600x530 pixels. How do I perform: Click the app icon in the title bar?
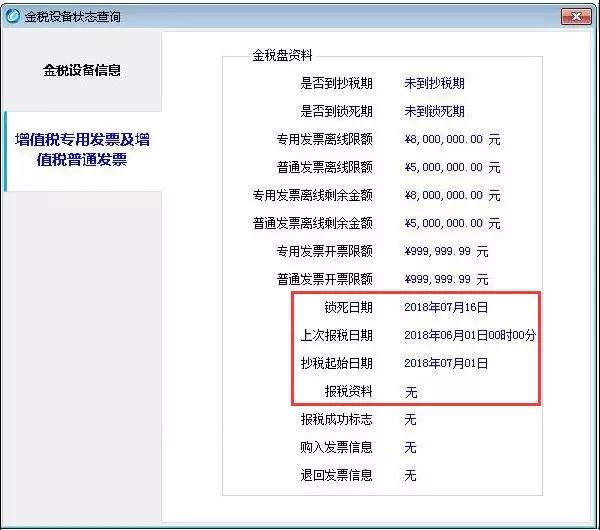point(13,16)
